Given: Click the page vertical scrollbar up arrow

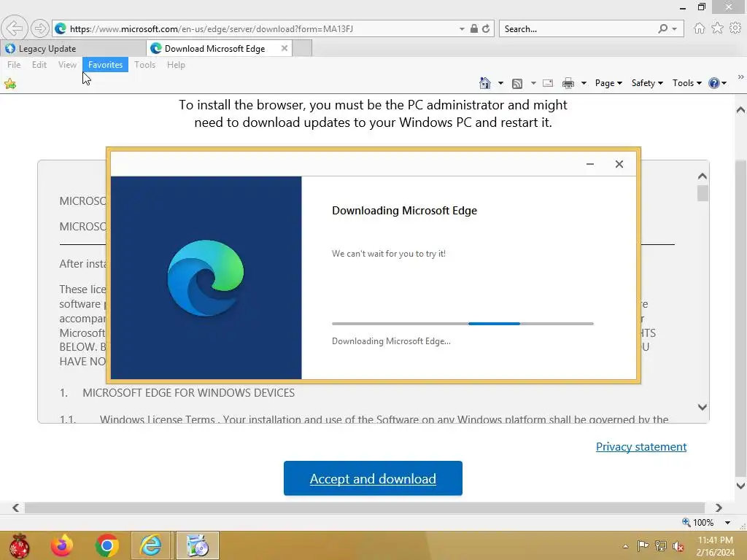Looking at the screenshot, I should point(740,110).
